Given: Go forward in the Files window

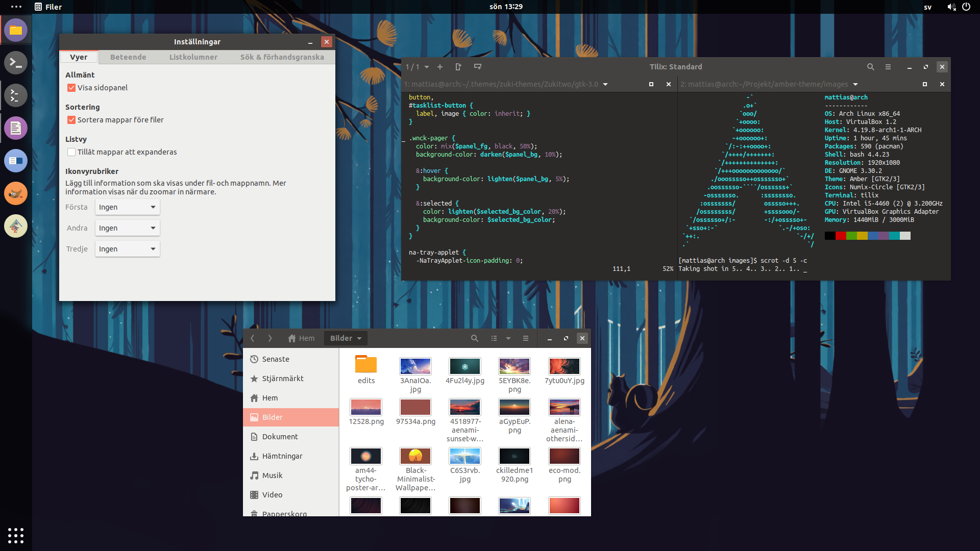Looking at the screenshot, I should pos(270,338).
